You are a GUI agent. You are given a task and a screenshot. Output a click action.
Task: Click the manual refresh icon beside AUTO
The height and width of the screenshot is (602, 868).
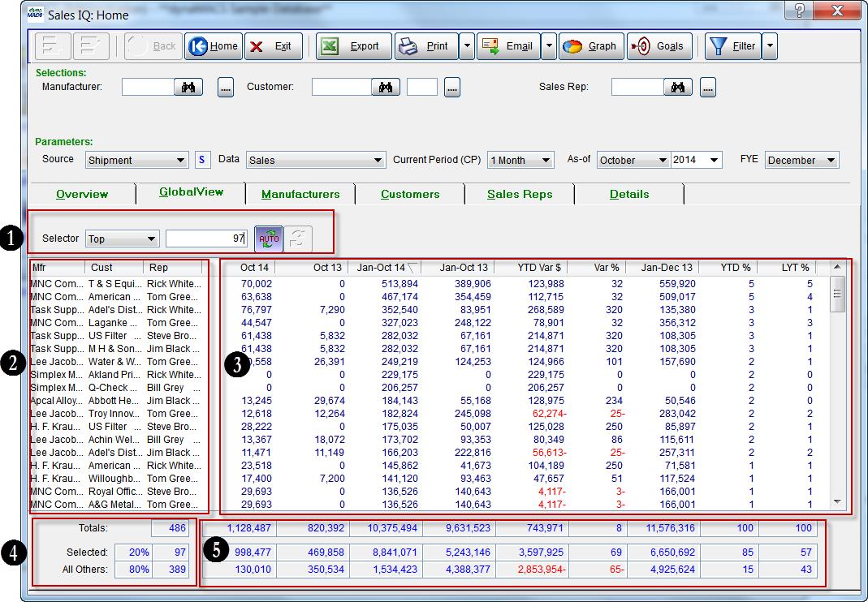pyautogui.click(x=298, y=239)
